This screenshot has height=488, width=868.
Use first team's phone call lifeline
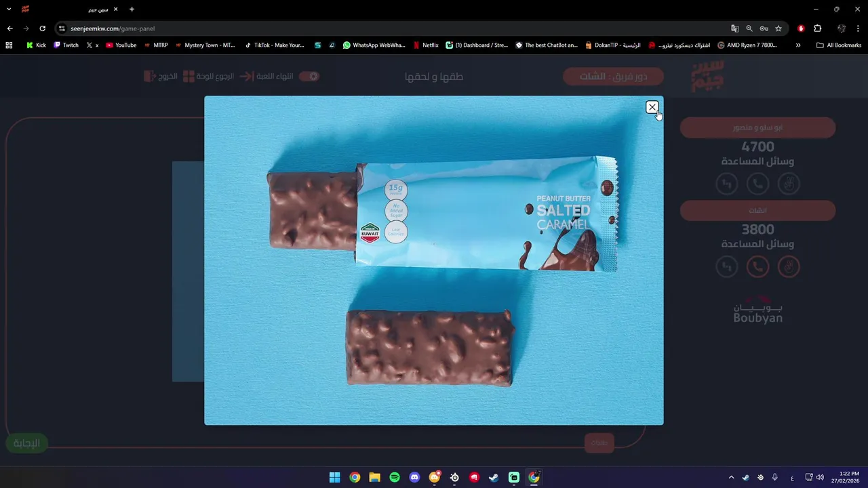pos(757,184)
